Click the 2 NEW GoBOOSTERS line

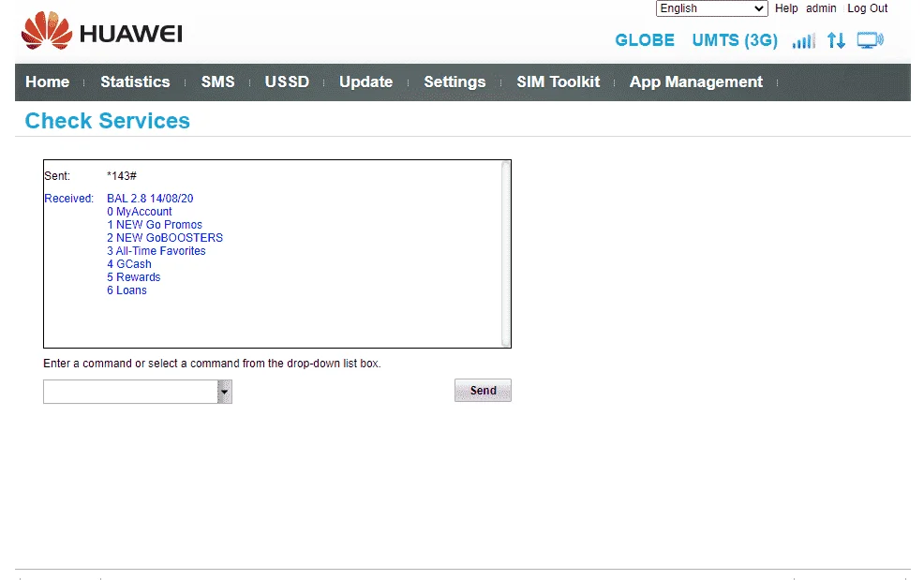pos(165,238)
